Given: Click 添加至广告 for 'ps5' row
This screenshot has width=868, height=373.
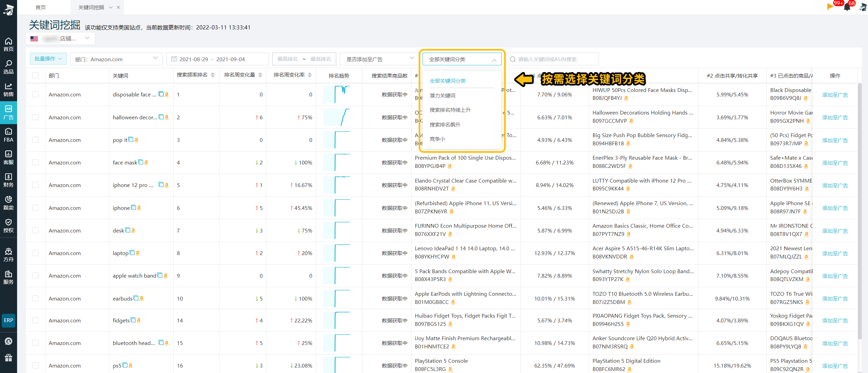Looking at the screenshot, I should [835, 366].
